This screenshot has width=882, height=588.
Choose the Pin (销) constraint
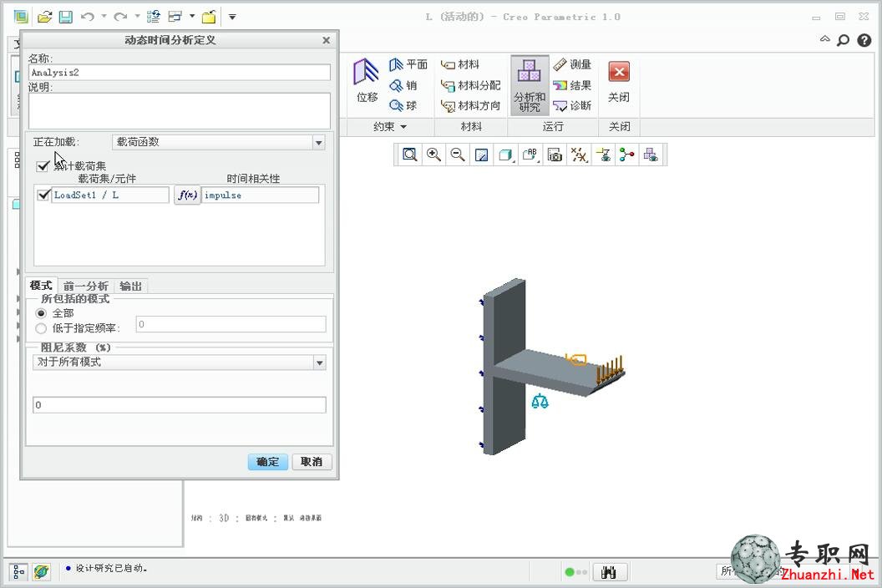click(403, 85)
